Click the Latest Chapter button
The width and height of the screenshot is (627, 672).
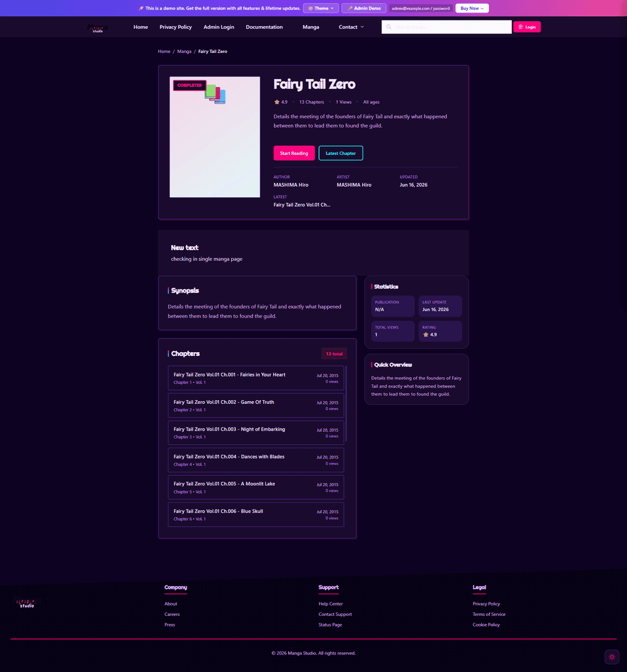[341, 153]
